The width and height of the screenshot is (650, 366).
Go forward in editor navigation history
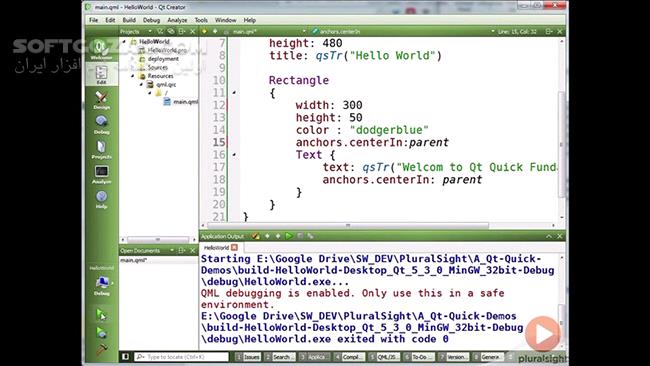215,32
